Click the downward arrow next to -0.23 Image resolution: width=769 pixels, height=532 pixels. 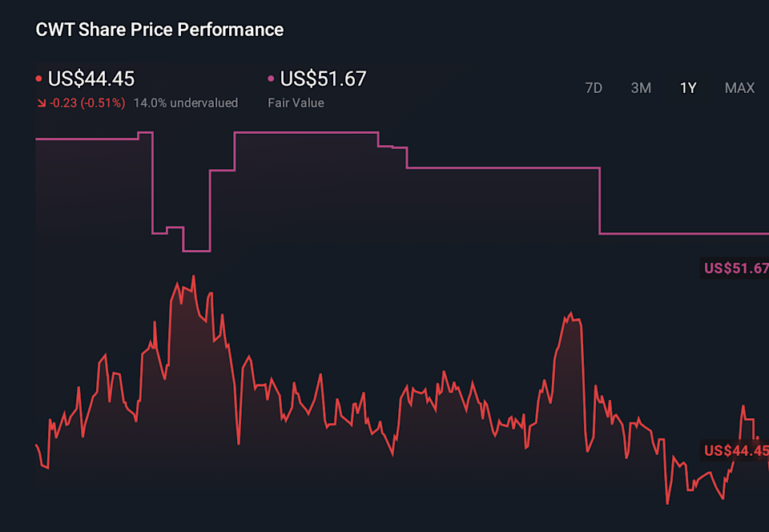[39, 103]
